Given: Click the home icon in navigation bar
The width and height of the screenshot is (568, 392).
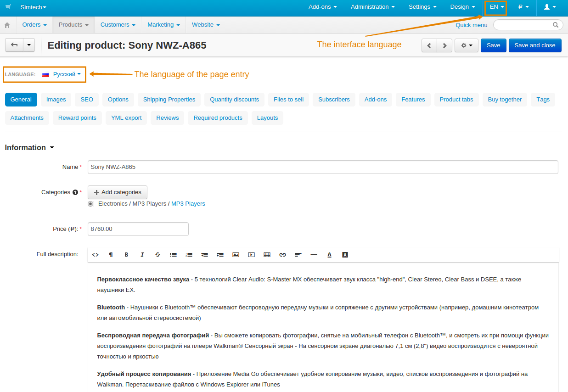Looking at the screenshot, I should click(7, 25).
